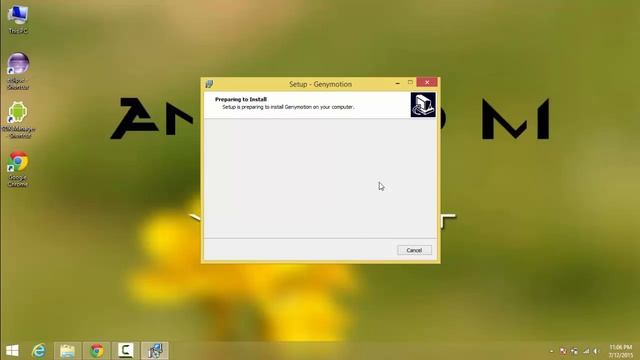The height and width of the screenshot is (360, 640).
Task: Click the 'Setup - Genymotion' window title
Action: click(320, 84)
